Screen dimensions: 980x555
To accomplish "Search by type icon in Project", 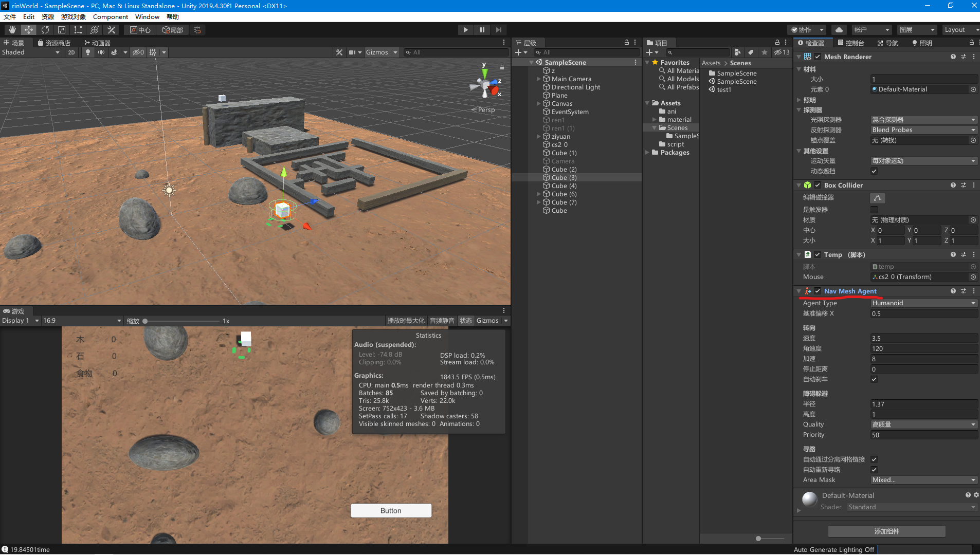I will click(738, 52).
